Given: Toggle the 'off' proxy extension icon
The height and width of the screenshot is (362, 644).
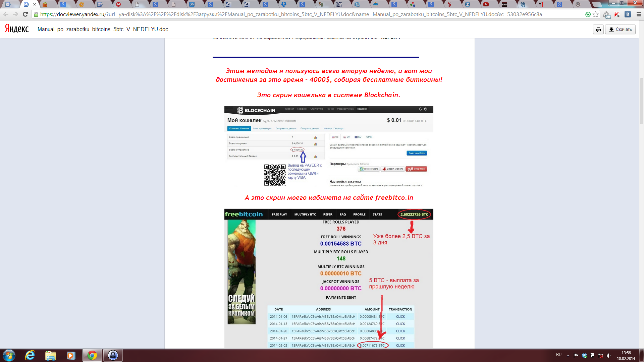Looking at the screenshot, I should coord(606,15).
